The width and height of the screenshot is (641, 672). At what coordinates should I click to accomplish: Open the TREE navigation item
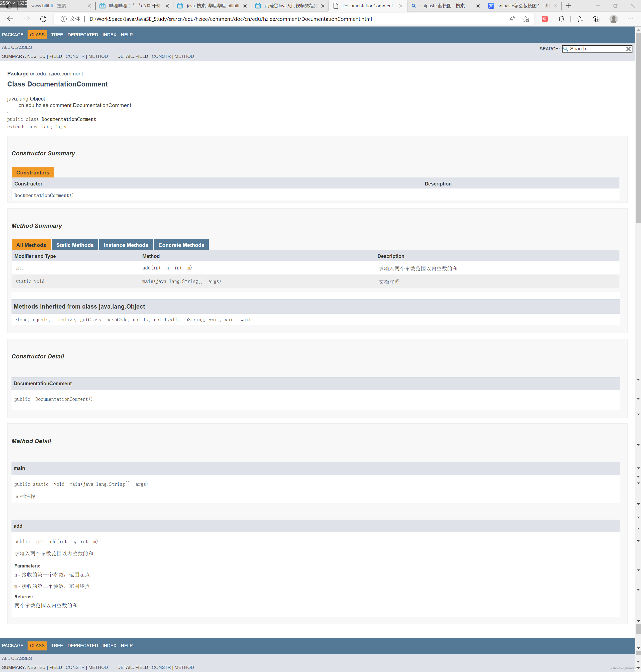pos(57,35)
